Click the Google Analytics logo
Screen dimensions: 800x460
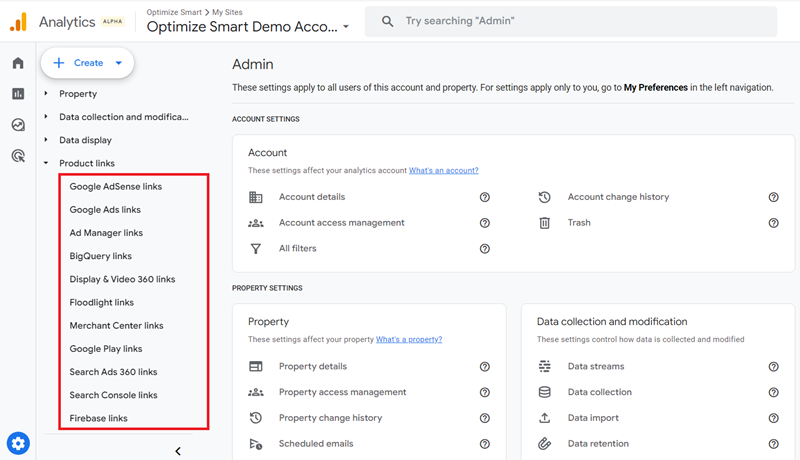coord(18,22)
